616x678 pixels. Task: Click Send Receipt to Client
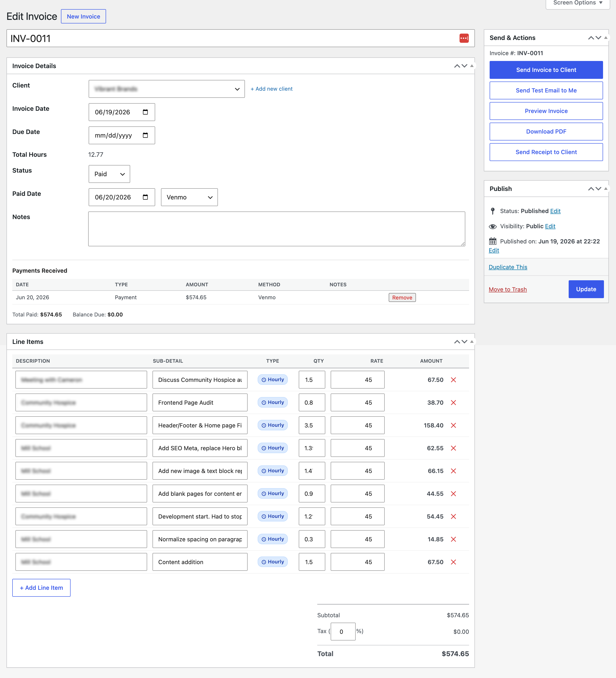[546, 152]
